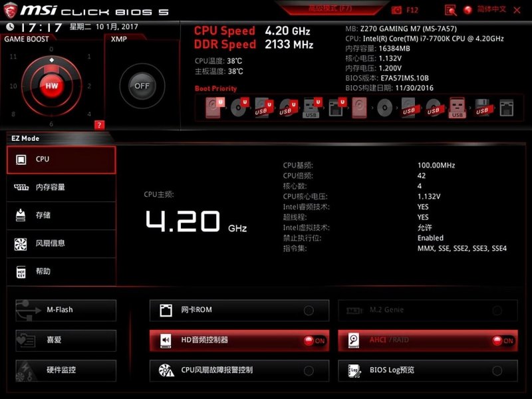The image size is (532, 399).
Task: Click the 风扇信息 fan icon
Action: pos(21,243)
